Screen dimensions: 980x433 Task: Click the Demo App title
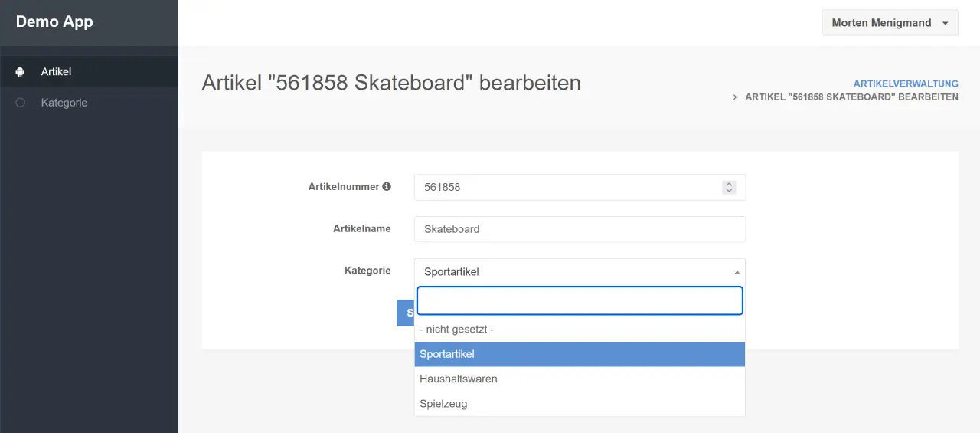54,22
